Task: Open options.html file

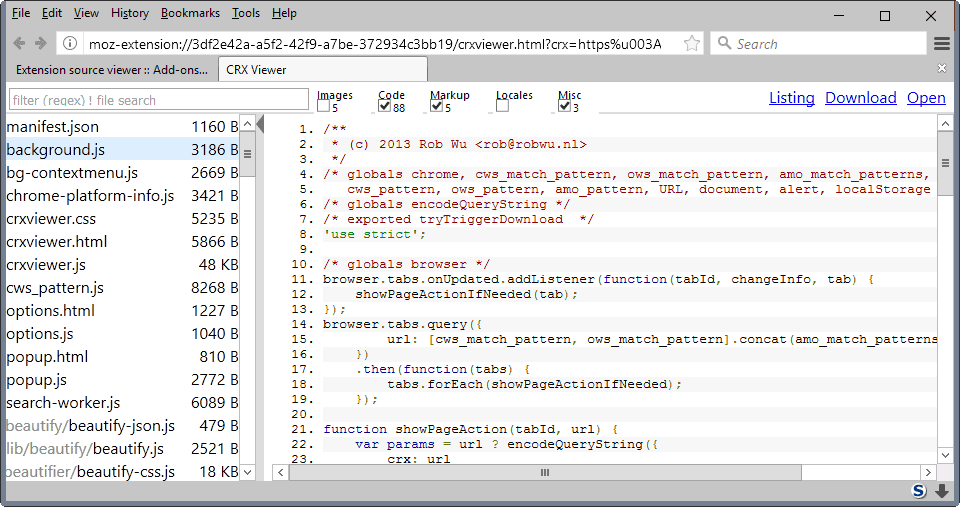Action: coord(122,310)
